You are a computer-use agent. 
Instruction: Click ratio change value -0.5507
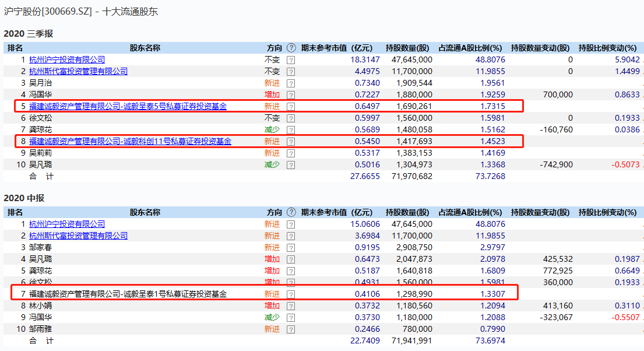pos(626,317)
